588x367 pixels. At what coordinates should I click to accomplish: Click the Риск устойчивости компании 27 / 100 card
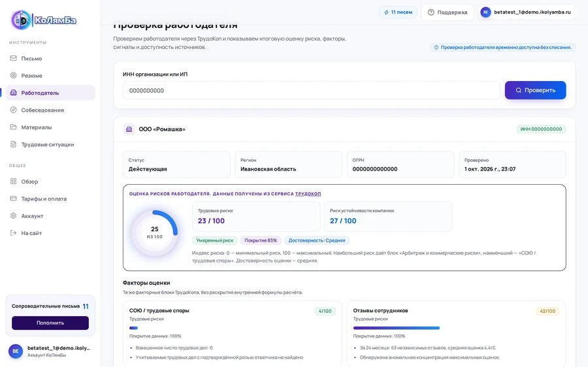[388, 216]
